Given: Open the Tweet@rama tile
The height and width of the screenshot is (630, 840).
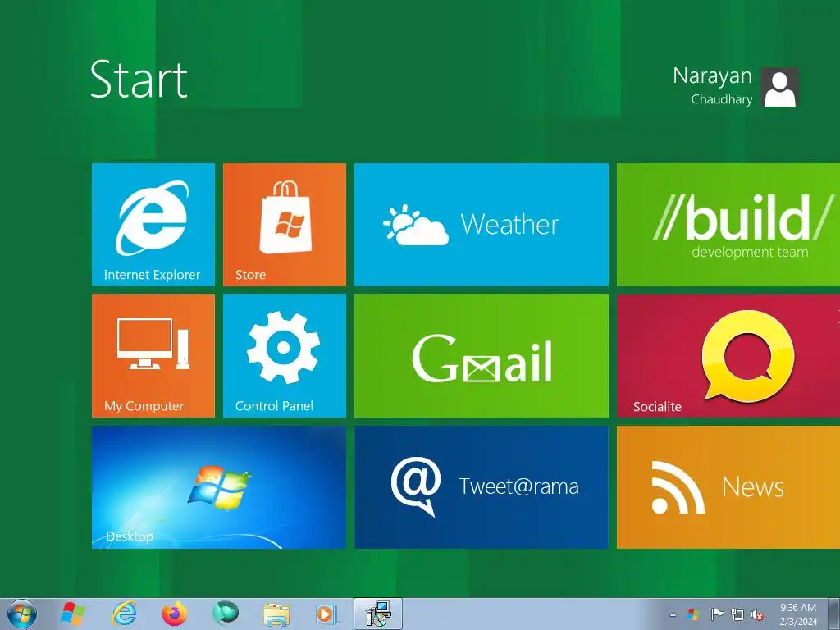Looking at the screenshot, I should click(481, 487).
